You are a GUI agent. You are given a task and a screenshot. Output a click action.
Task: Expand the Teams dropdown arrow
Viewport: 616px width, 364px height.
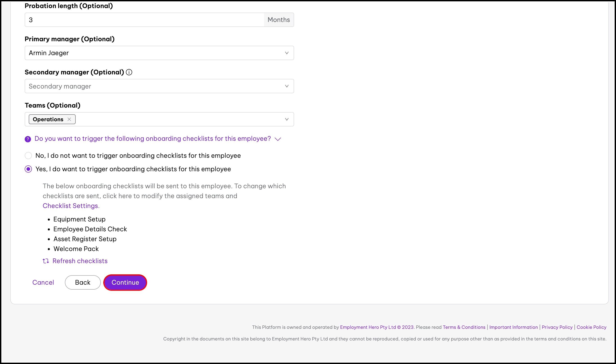[286, 119]
